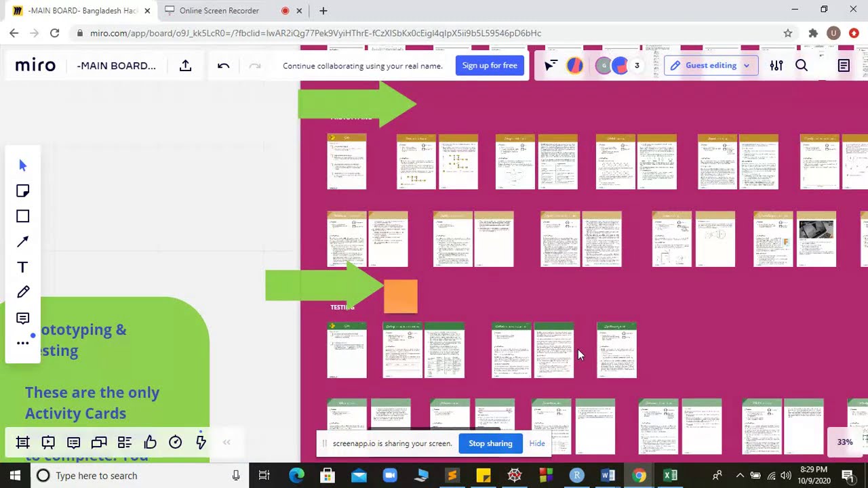Open more tools ellipsis menu
Image resolution: width=868 pixels, height=488 pixels.
22,343
